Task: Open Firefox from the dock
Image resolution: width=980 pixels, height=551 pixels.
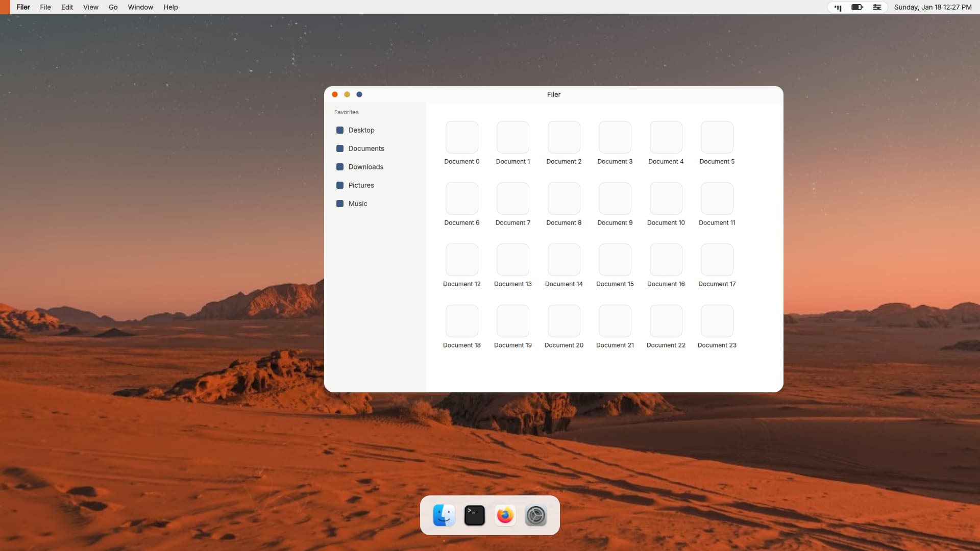Action: tap(505, 515)
